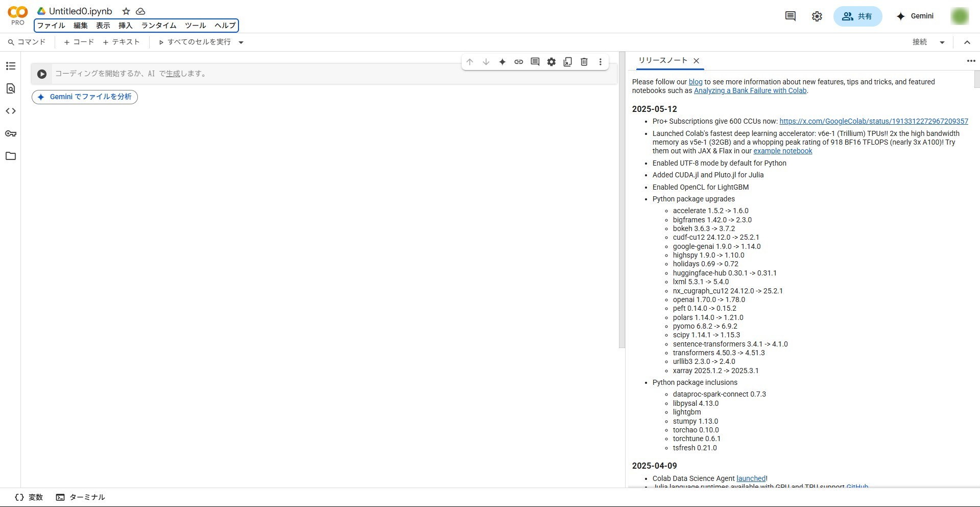This screenshot has height=507, width=980.
Task: Open the secrets key icon in sidebar
Action: click(x=11, y=133)
